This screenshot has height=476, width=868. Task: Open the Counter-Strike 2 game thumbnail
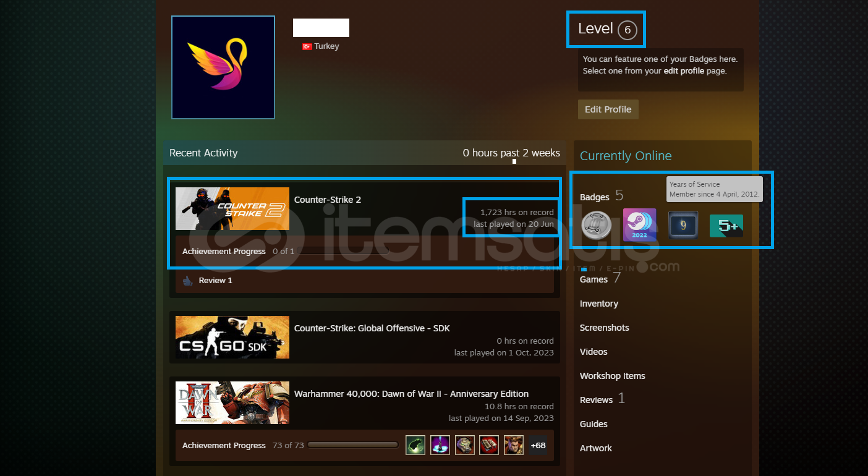pyautogui.click(x=232, y=209)
